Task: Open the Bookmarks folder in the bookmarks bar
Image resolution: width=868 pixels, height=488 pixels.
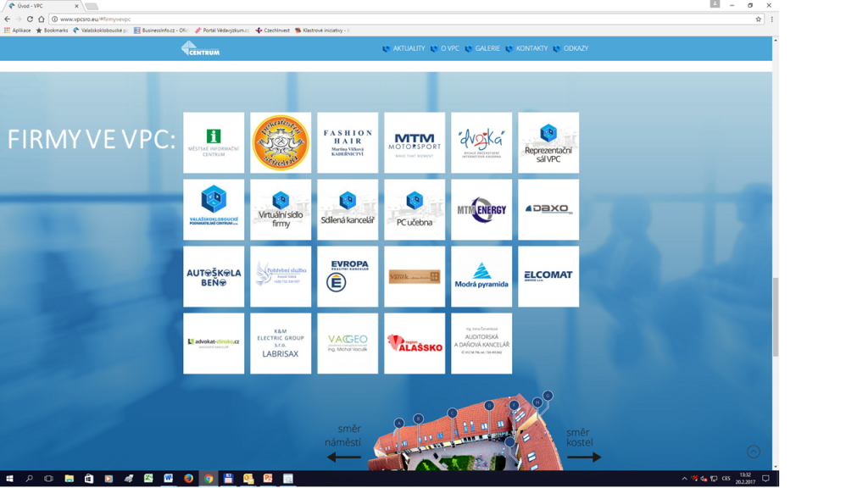Action: point(52,30)
